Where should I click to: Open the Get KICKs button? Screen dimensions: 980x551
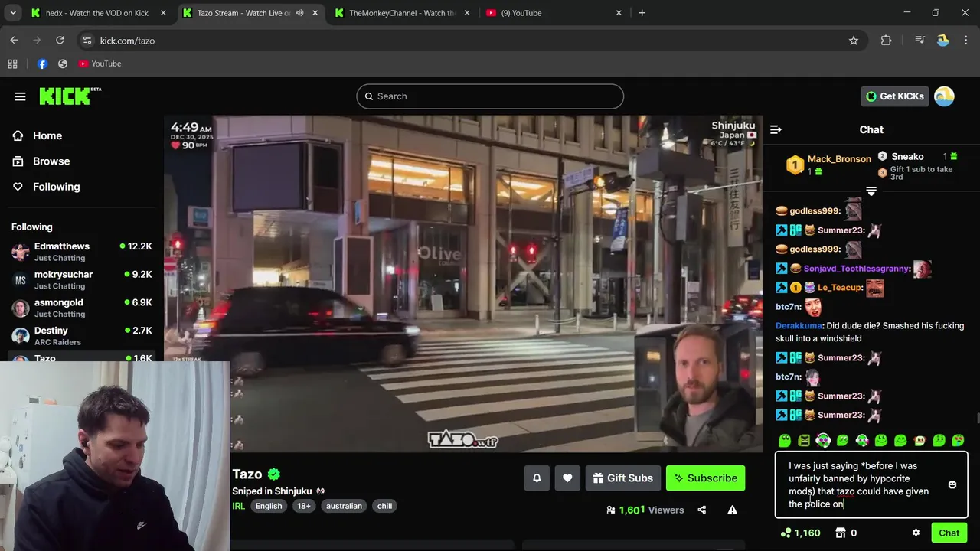[x=895, y=96]
